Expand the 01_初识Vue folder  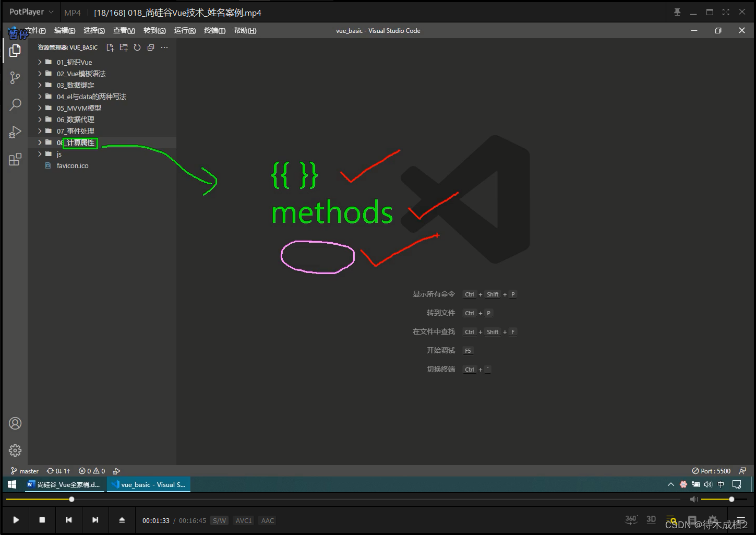pos(102,62)
